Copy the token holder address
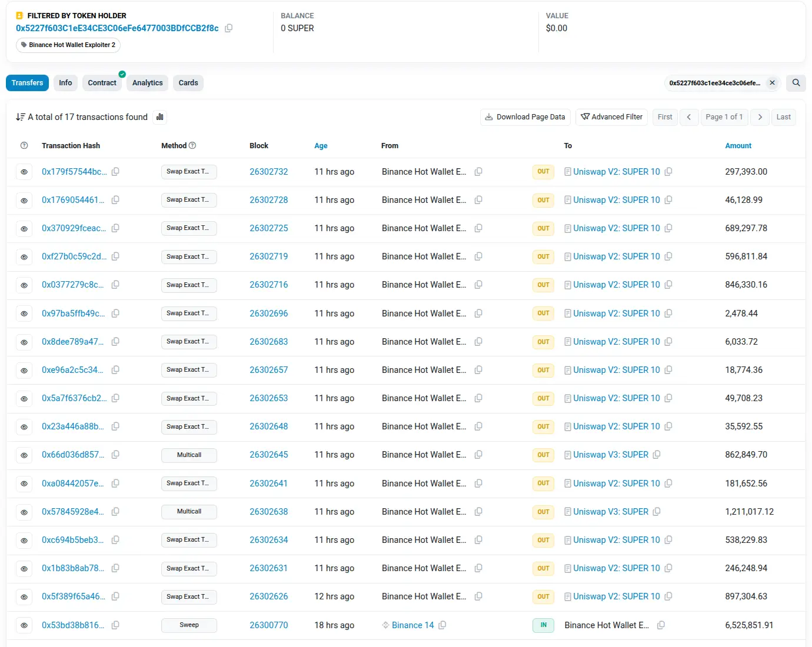 pyautogui.click(x=229, y=28)
